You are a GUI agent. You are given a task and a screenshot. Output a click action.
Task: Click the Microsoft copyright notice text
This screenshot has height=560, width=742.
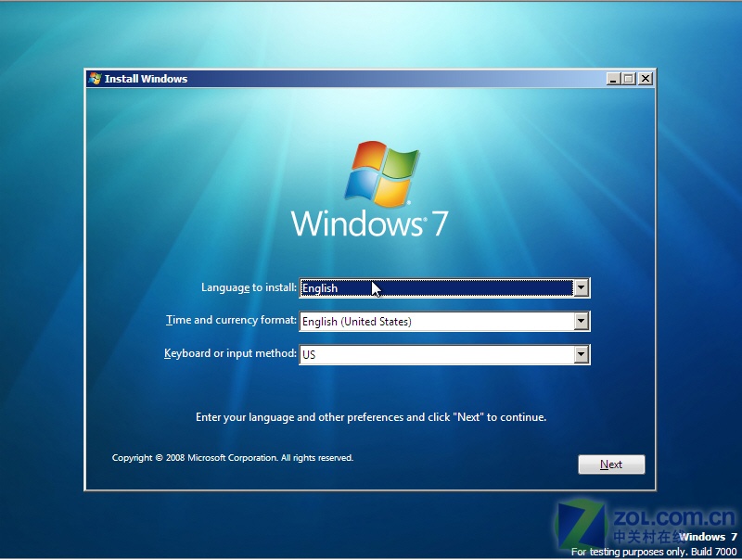(232, 456)
